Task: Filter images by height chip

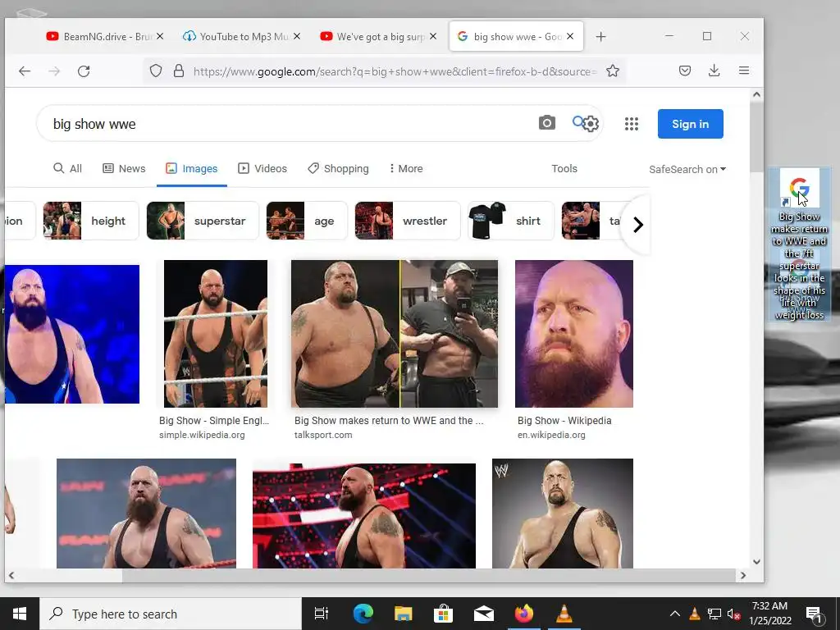Action: [90, 221]
